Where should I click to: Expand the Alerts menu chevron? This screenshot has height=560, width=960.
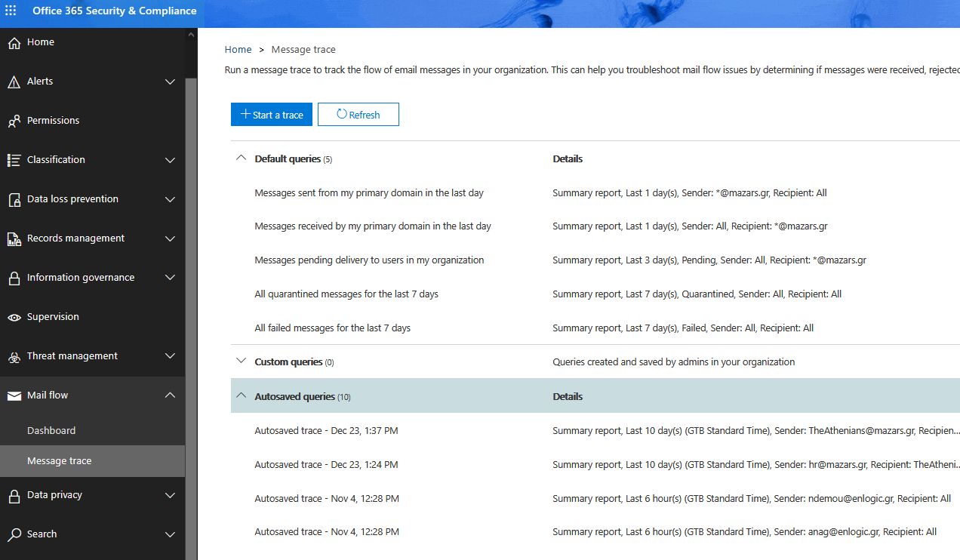[x=170, y=82]
